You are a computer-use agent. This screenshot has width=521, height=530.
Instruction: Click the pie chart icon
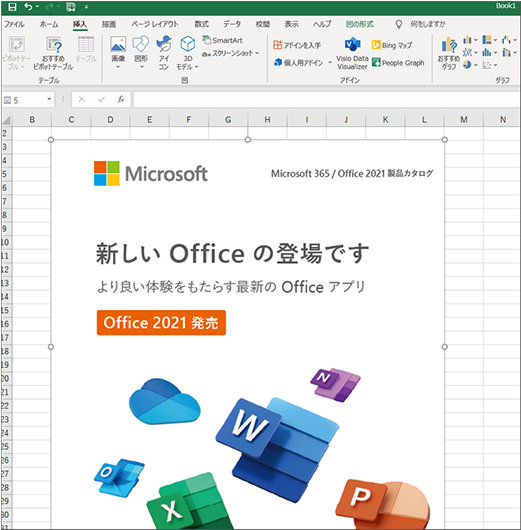(467, 65)
